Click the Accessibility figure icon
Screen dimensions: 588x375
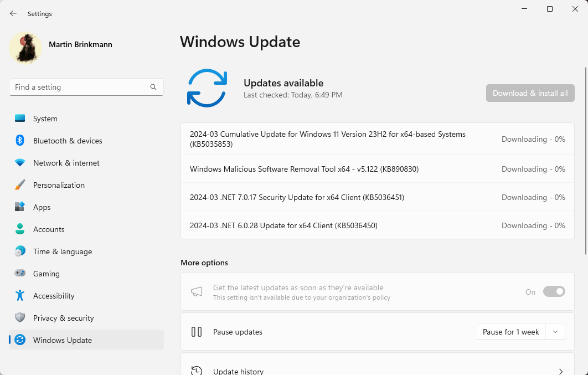20,295
